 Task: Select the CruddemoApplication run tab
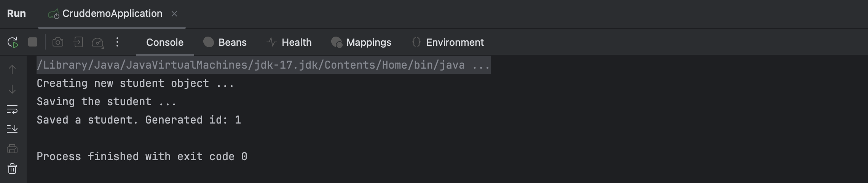coord(112,14)
